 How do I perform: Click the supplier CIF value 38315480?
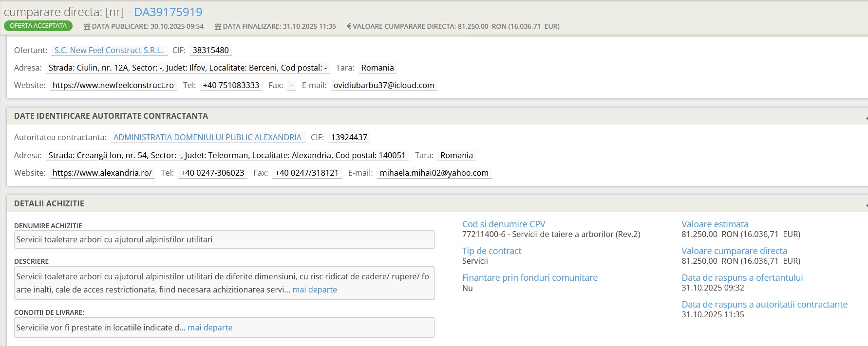click(x=210, y=50)
